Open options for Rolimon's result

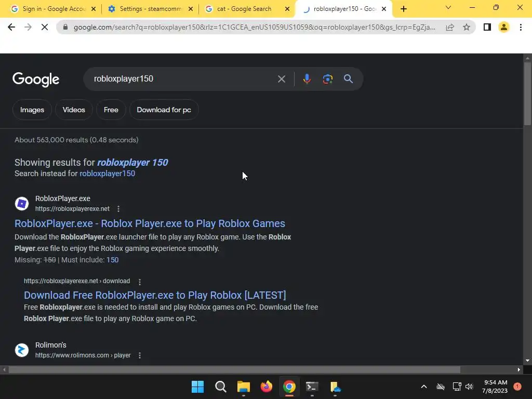[x=139, y=355]
